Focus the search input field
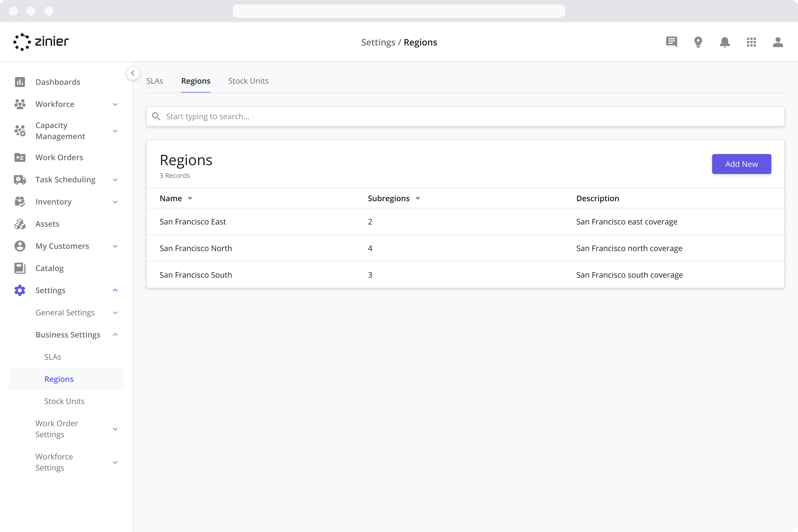This screenshot has height=532, width=798. 465,116
